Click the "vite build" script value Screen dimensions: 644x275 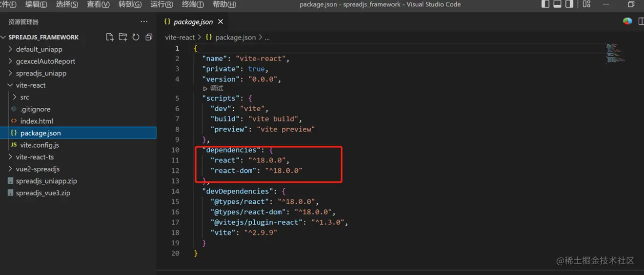coord(273,118)
